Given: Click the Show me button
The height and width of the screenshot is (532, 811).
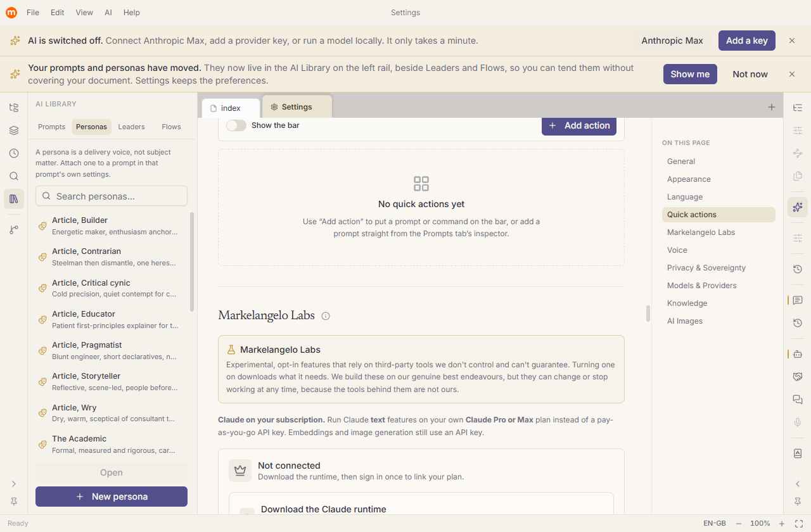Looking at the screenshot, I should (690, 74).
